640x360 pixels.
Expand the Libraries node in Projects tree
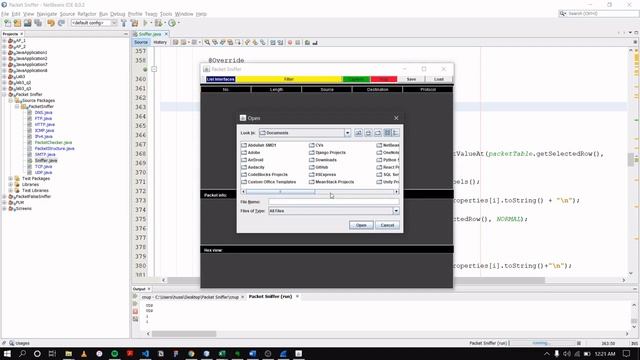11,184
